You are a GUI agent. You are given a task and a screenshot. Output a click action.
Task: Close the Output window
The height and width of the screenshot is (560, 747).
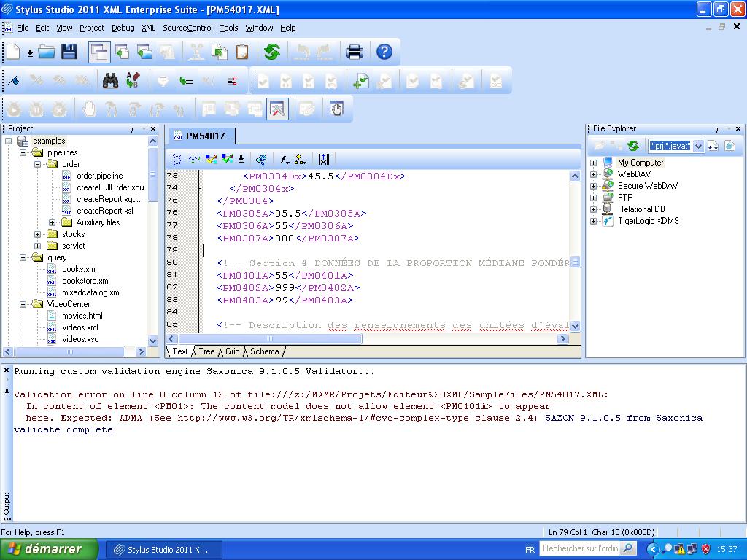pyautogui.click(x=7, y=370)
